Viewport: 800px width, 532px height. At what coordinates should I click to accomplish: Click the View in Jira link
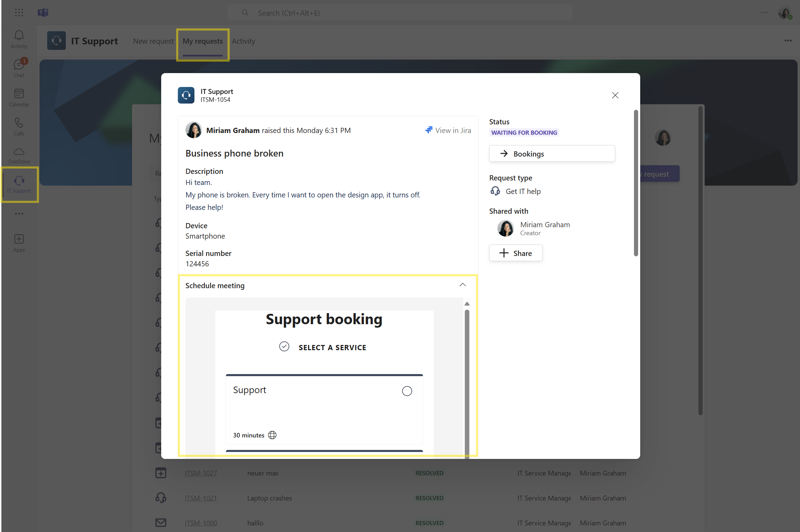coord(448,131)
